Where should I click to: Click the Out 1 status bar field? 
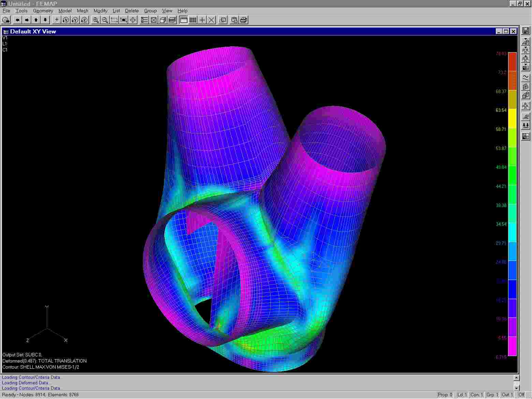(x=507, y=395)
